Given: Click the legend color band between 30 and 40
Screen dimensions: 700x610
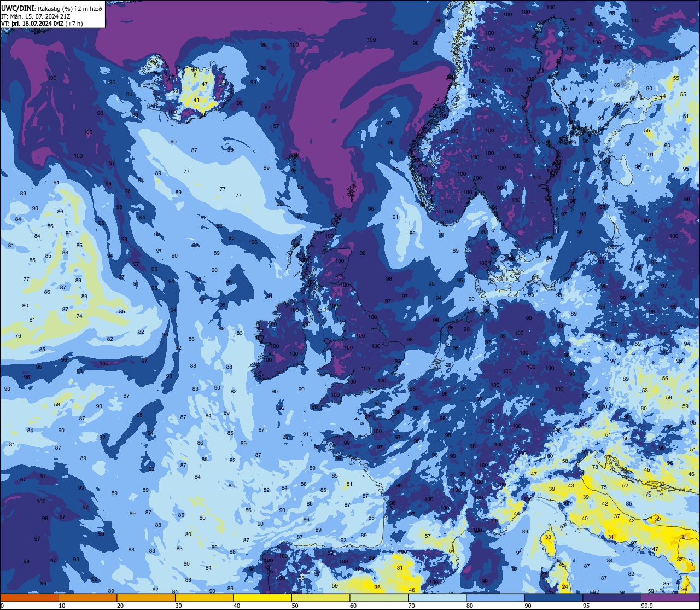Looking at the screenshot, I should (x=204, y=597).
